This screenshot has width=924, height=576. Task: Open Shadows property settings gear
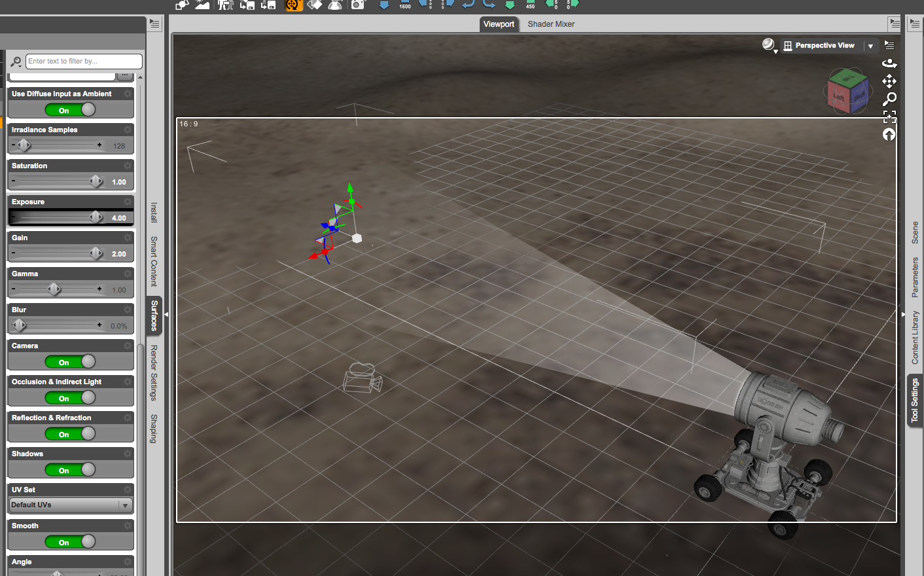(128, 454)
